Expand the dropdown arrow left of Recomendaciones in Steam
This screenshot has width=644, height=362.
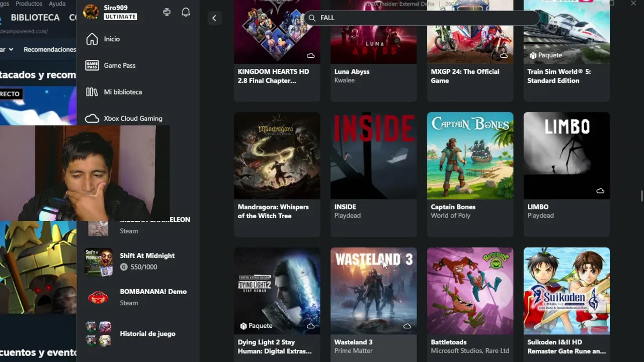click(11, 49)
